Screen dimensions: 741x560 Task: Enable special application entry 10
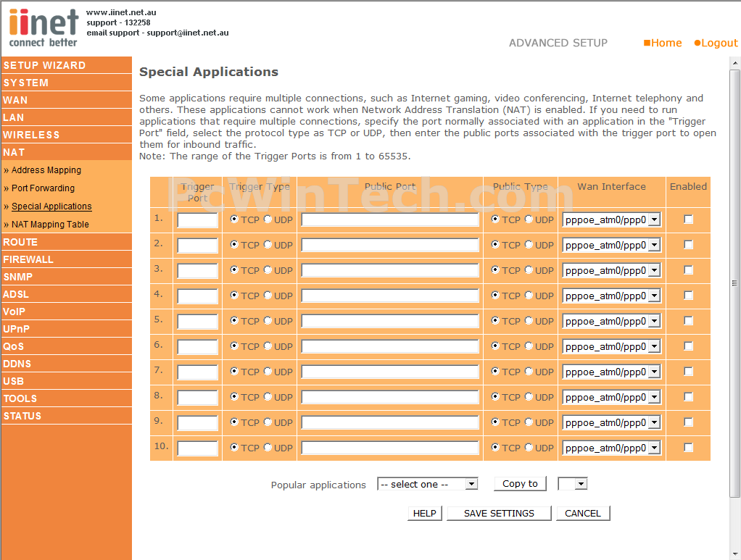pos(689,447)
